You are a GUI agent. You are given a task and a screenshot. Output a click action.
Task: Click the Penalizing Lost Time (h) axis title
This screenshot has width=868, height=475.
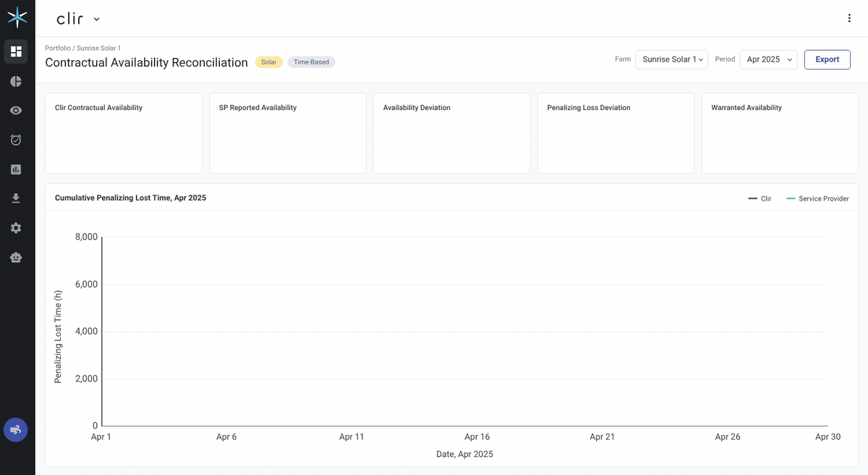click(59, 337)
